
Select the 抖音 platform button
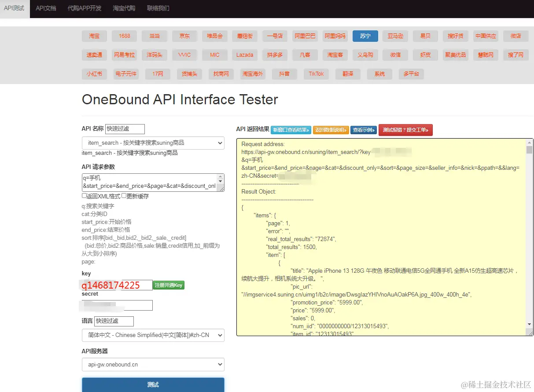pos(284,74)
